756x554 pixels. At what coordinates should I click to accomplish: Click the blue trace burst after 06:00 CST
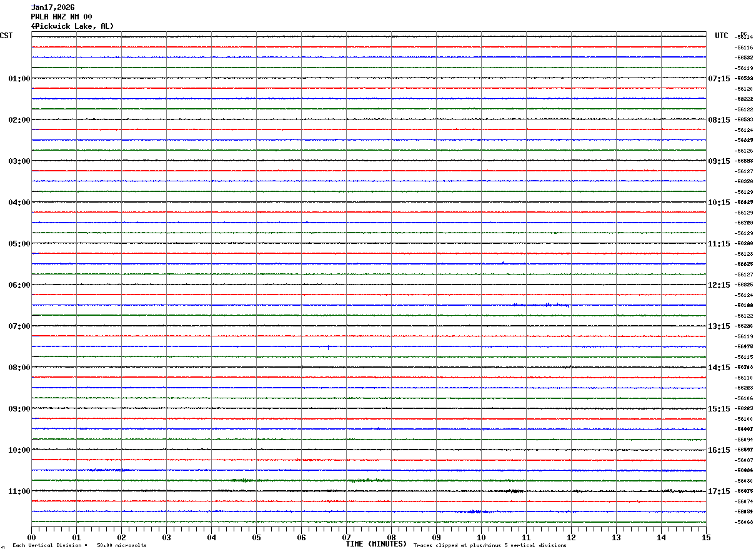(549, 305)
